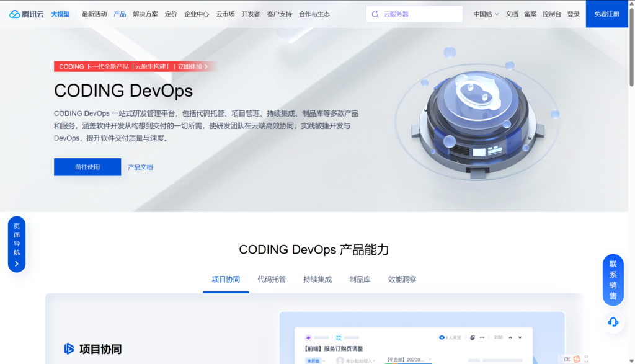This screenshot has width=635, height=364.
Task: Open the 最新活动 menu item
Action: pos(94,14)
